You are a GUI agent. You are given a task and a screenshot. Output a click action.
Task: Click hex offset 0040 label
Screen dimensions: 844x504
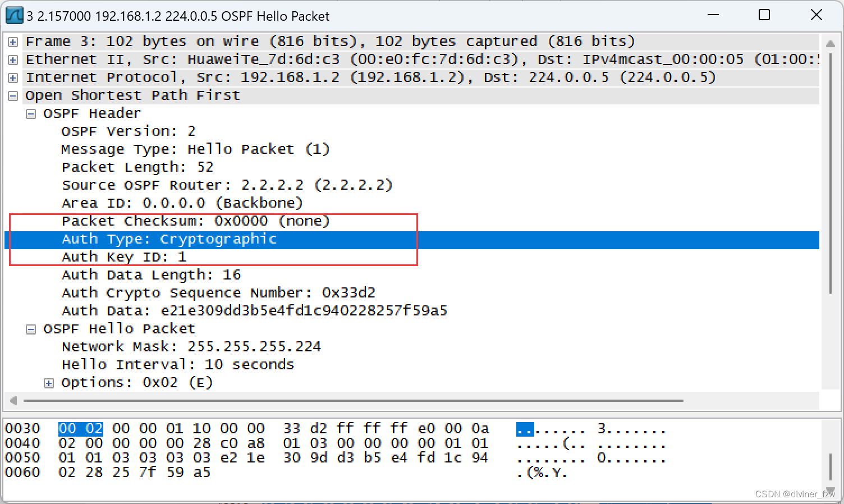(22, 443)
